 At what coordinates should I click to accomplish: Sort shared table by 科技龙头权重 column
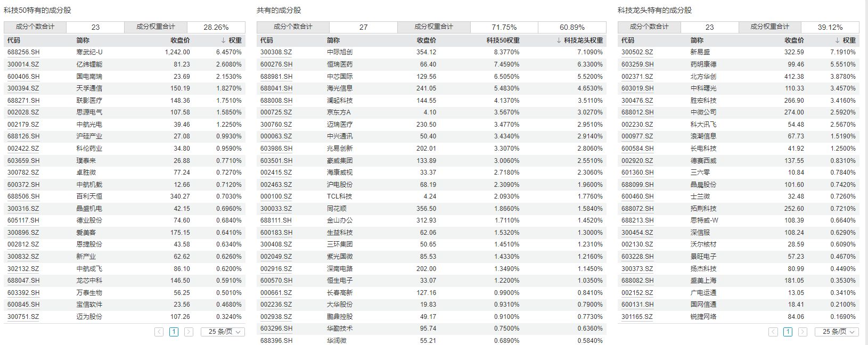click(580, 40)
